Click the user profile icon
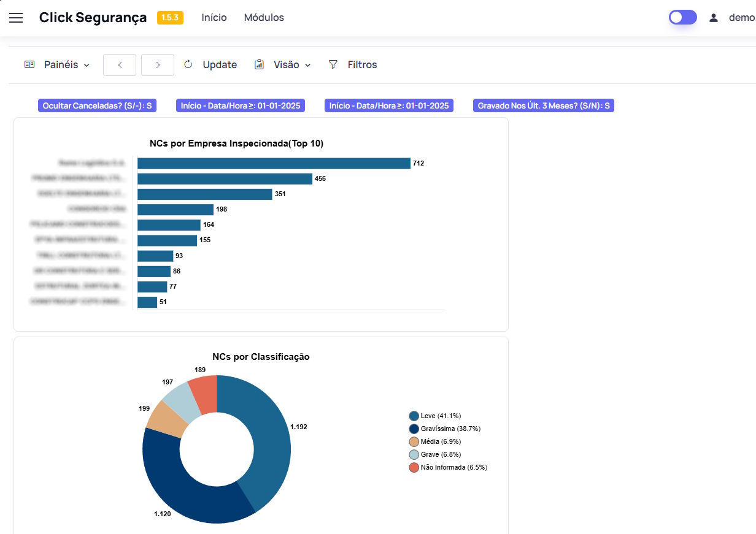The width and height of the screenshot is (756, 534). (x=713, y=18)
